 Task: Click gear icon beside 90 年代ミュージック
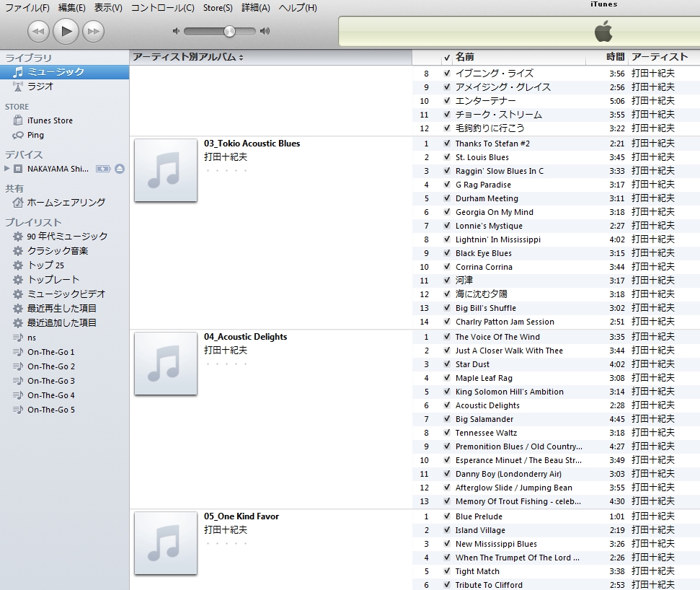[x=18, y=237]
